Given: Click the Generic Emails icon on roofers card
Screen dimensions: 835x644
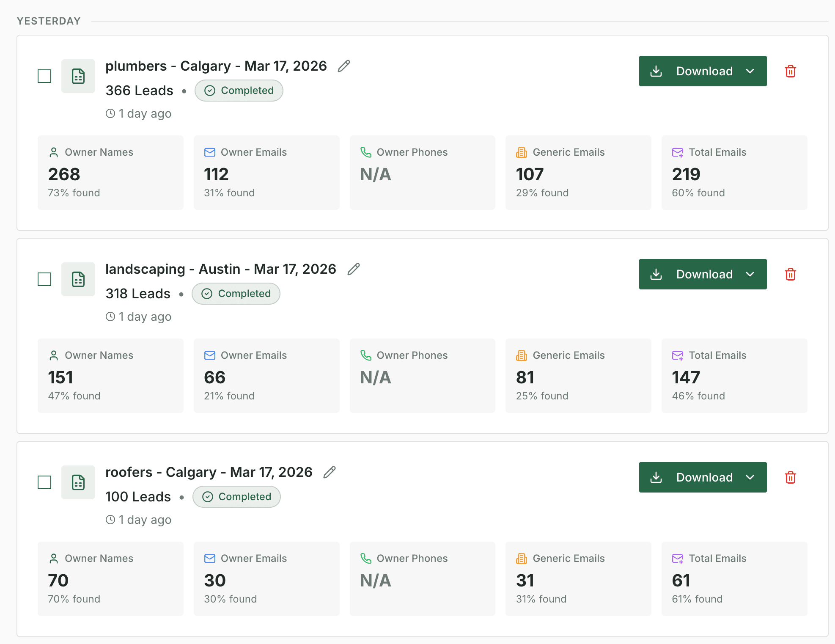Looking at the screenshot, I should point(522,559).
